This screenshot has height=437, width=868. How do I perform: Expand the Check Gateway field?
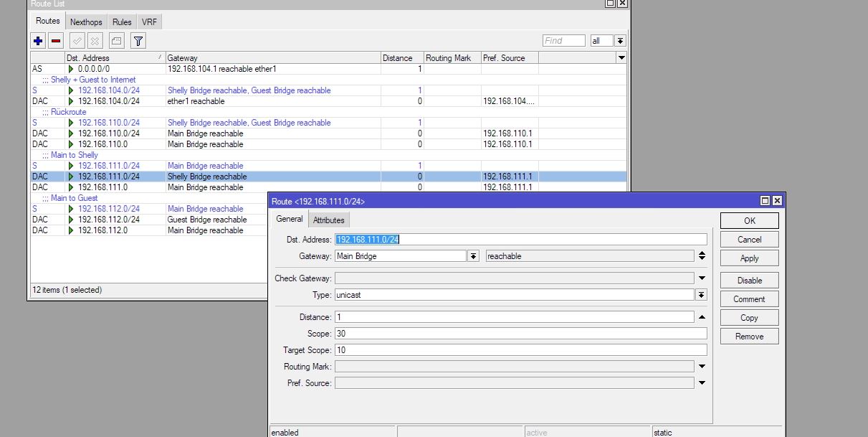pos(702,278)
